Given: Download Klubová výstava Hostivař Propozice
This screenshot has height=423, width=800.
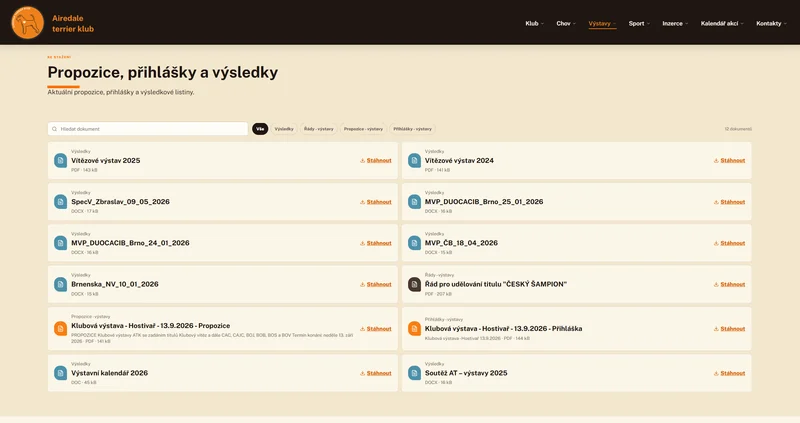Looking at the screenshot, I should coord(376,329).
